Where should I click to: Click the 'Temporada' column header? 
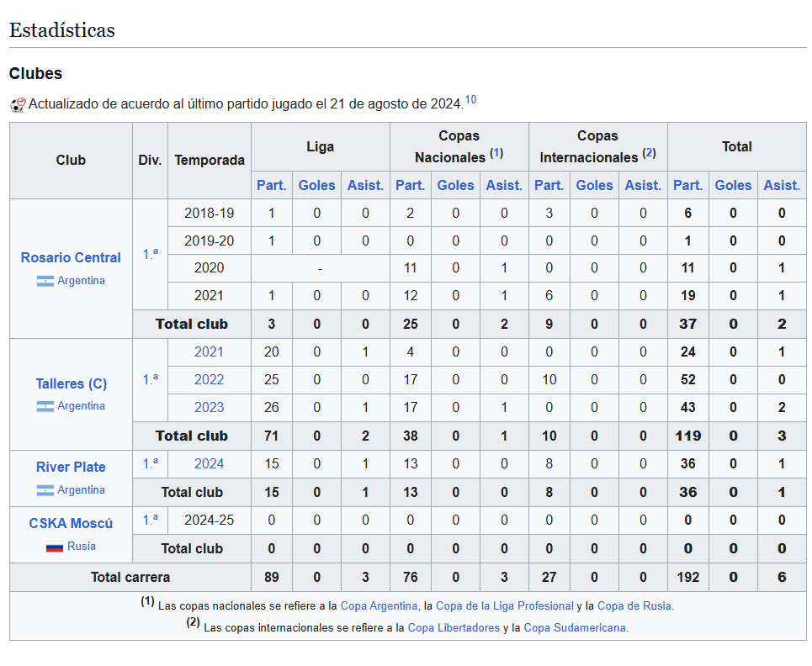point(210,161)
